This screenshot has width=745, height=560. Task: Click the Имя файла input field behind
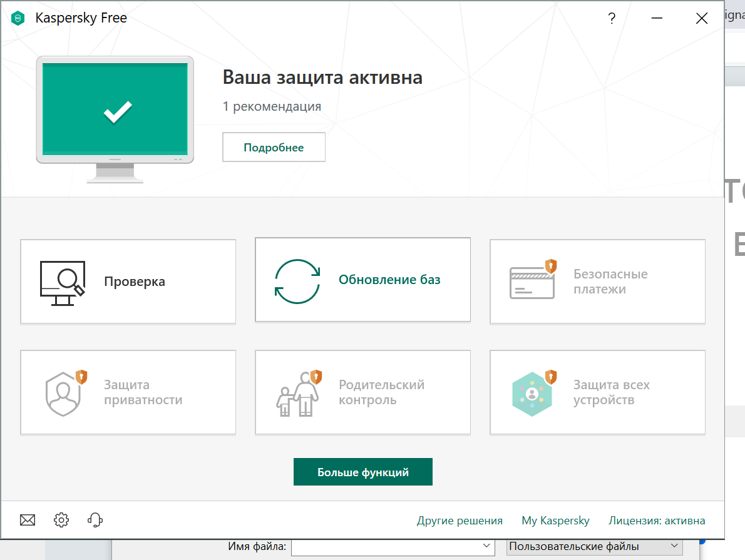click(x=393, y=547)
